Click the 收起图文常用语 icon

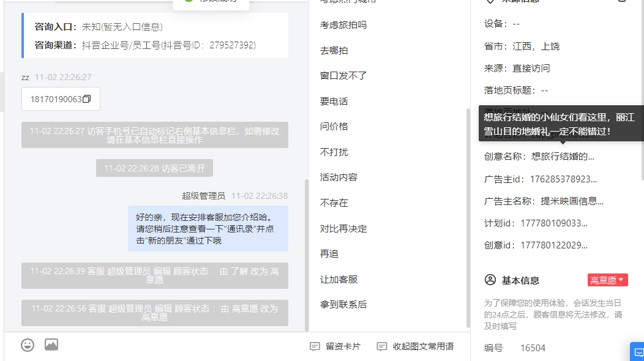(x=381, y=347)
